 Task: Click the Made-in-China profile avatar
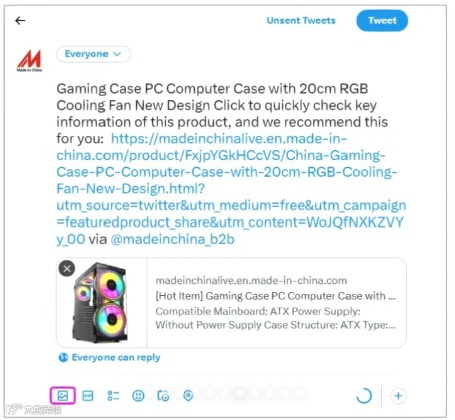(29, 60)
